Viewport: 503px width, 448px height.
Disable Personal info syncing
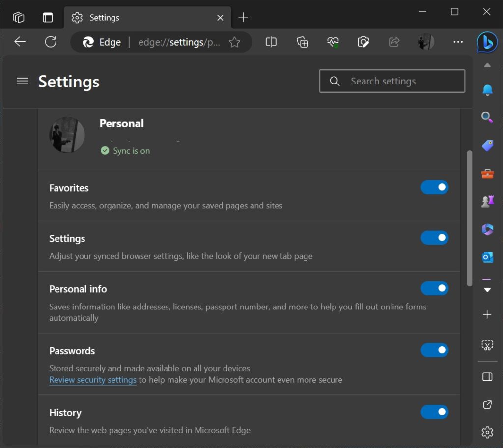434,288
